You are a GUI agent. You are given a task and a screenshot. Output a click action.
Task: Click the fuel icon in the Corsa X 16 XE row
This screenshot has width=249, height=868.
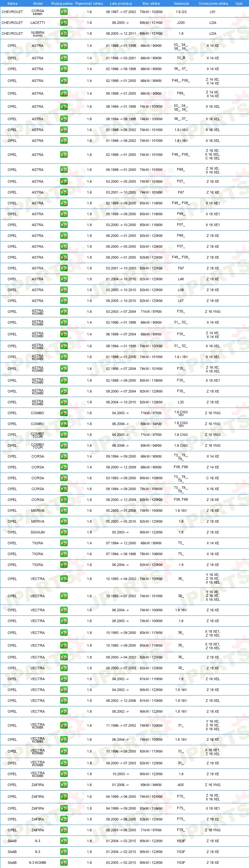pyautogui.click(x=64, y=489)
